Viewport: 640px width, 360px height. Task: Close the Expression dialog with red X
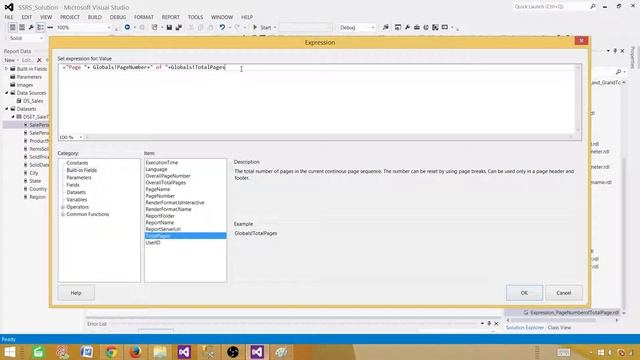[581, 40]
